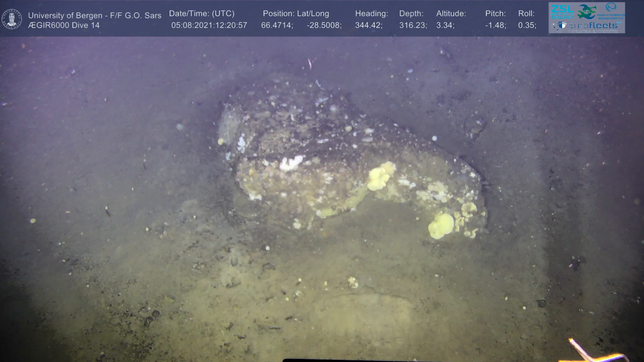Click the ZSL Institute of Zoology logo
644x362 pixels.
(x=562, y=11)
